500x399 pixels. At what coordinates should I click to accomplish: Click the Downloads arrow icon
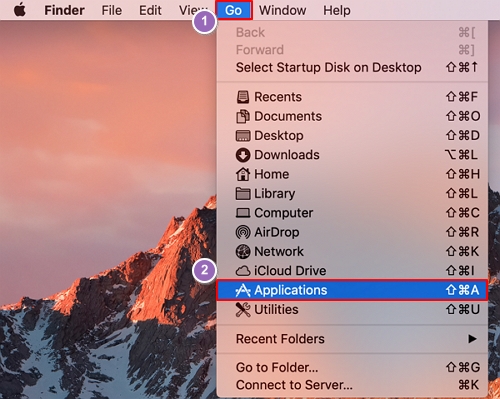tap(243, 155)
